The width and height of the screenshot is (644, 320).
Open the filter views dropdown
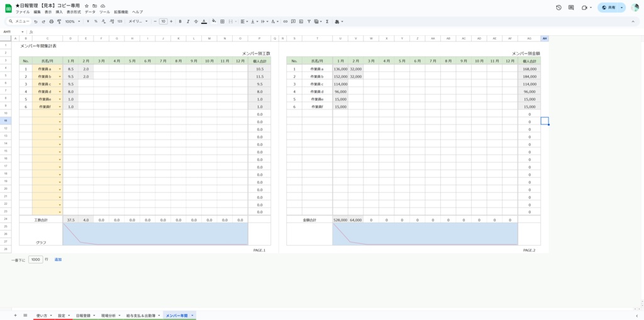(318, 21)
